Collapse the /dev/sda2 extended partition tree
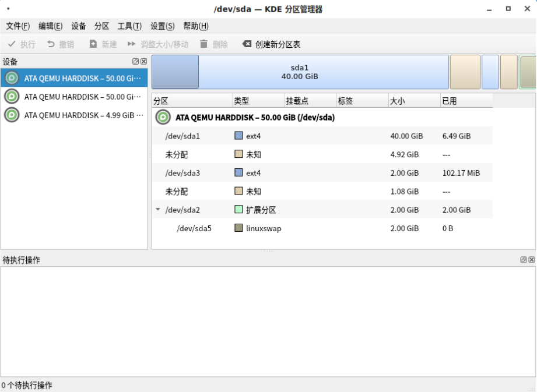The height and width of the screenshot is (392, 537). (158, 209)
